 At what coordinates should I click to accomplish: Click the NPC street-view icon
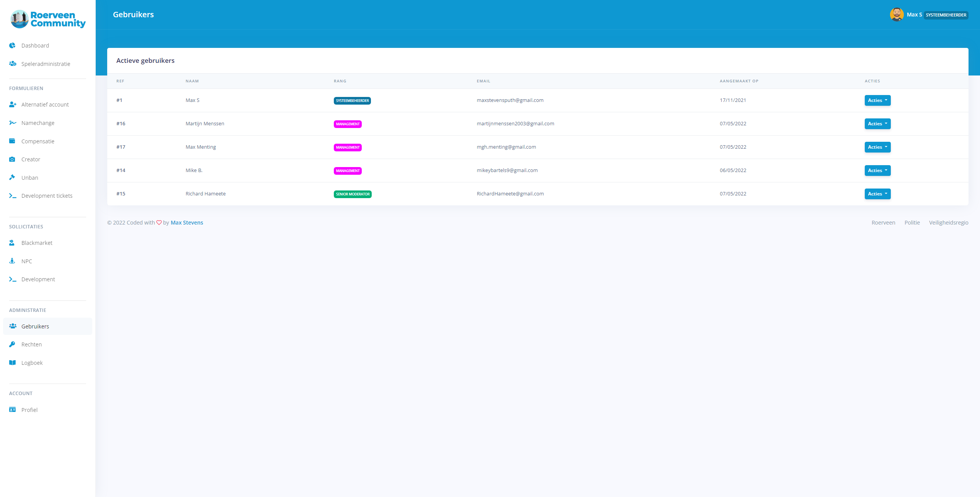pos(12,261)
